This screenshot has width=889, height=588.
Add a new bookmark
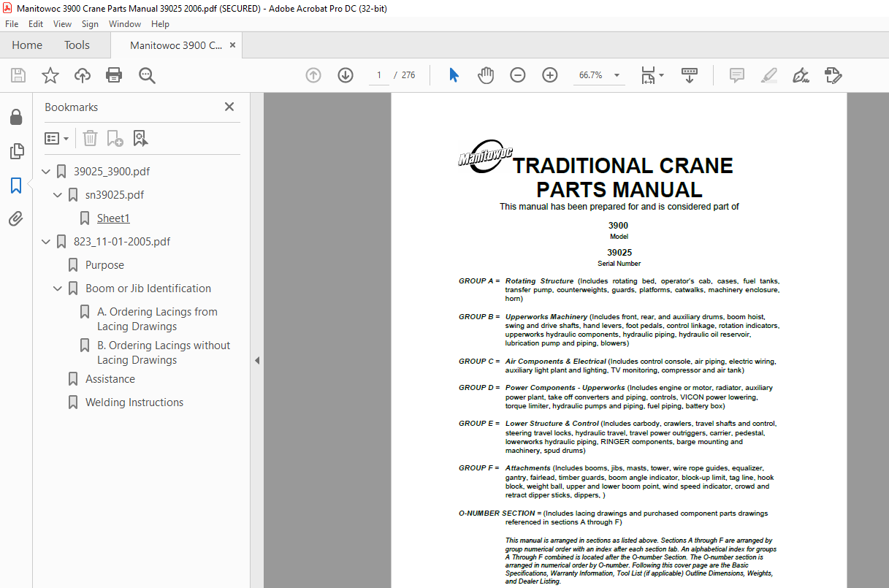click(115, 138)
